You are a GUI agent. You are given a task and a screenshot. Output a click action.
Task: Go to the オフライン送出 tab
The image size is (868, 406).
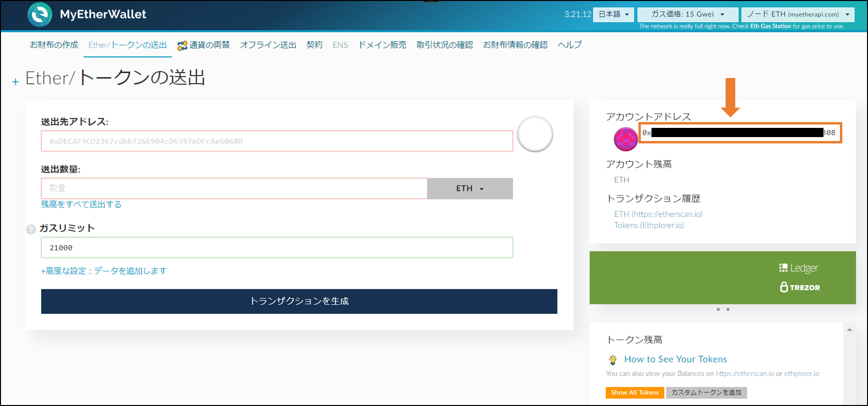click(x=268, y=45)
